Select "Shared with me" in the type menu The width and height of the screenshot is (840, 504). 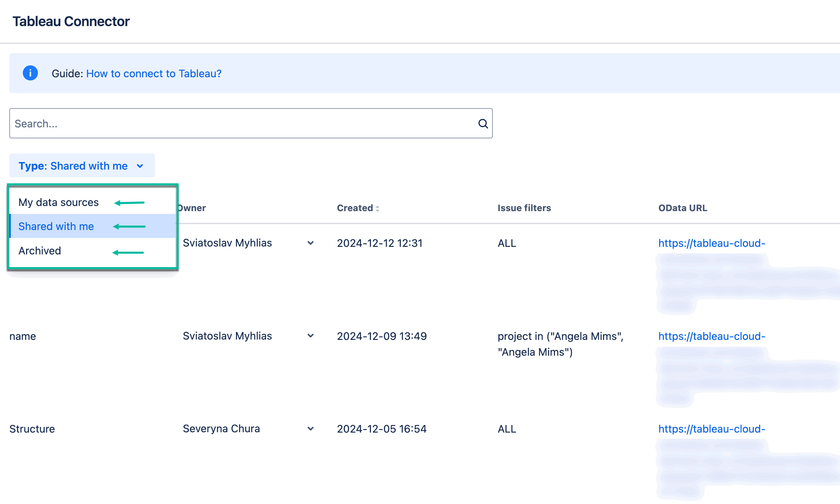pos(56,226)
